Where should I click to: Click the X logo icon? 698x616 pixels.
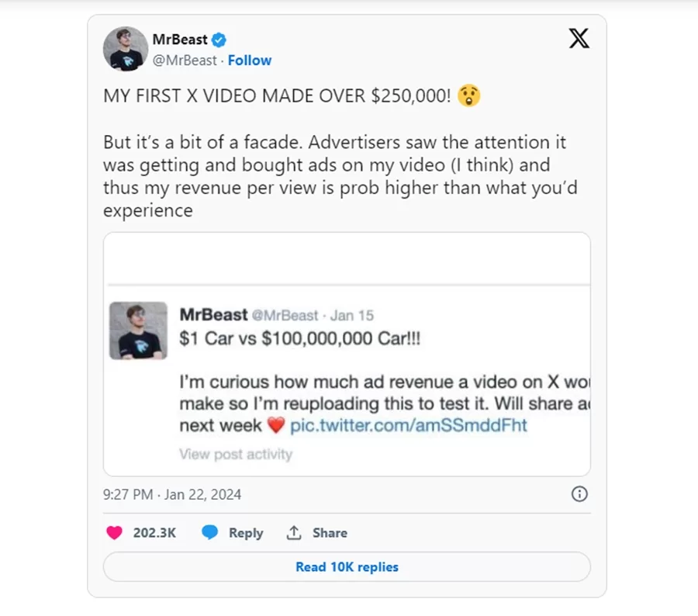tap(579, 38)
